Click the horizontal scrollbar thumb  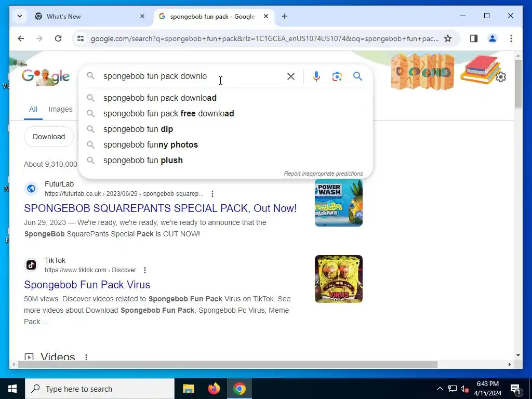pyautogui.click(x=228, y=364)
